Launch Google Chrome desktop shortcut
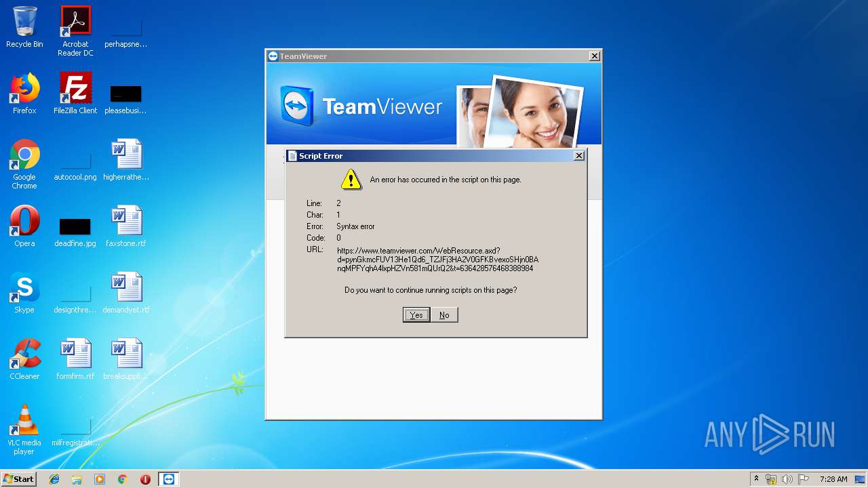Viewport: 868px width, 488px height. tap(24, 164)
